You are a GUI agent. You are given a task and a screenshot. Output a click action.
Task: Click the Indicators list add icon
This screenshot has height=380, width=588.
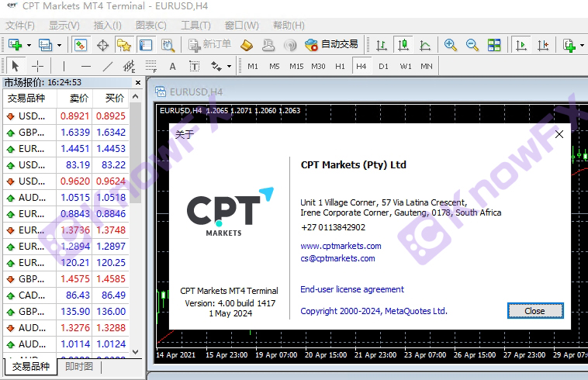click(x=569, y=45)
